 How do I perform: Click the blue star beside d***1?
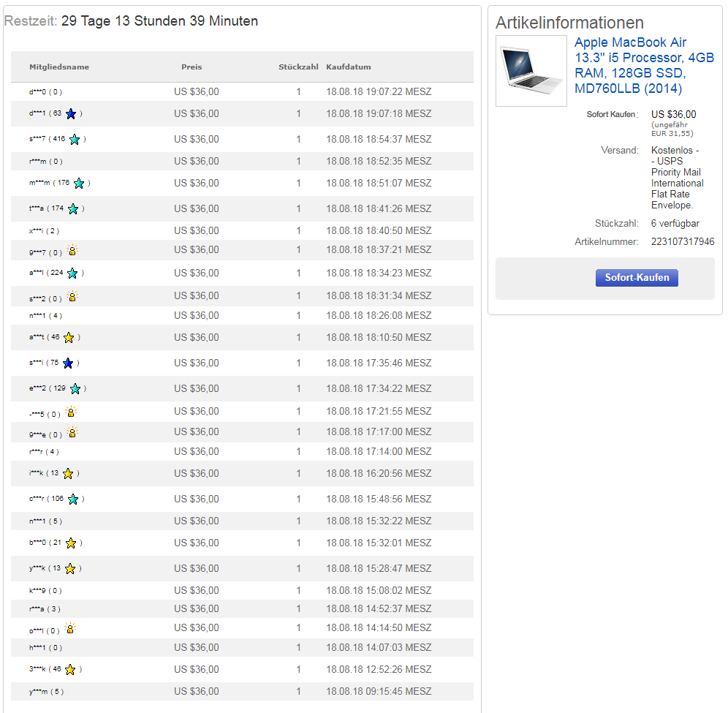(71, 113)
